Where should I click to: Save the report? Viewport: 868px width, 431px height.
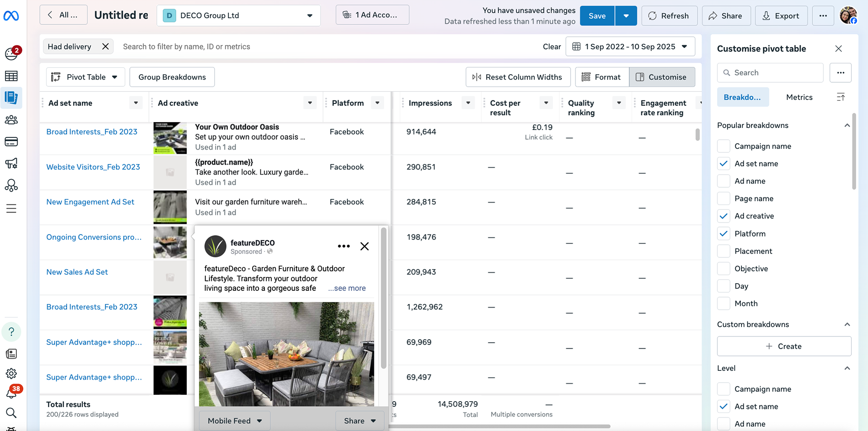pos(597,16)
